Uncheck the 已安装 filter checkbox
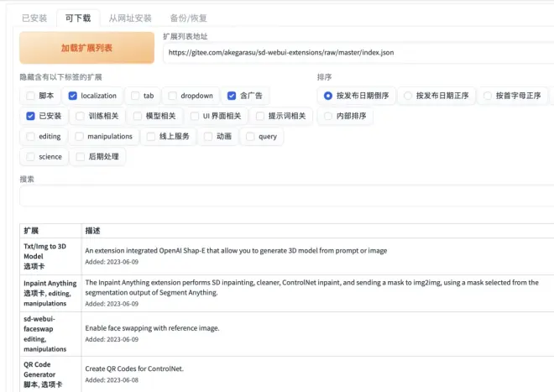The height and width of the screenshot is (392, 554). click(31, 116)
